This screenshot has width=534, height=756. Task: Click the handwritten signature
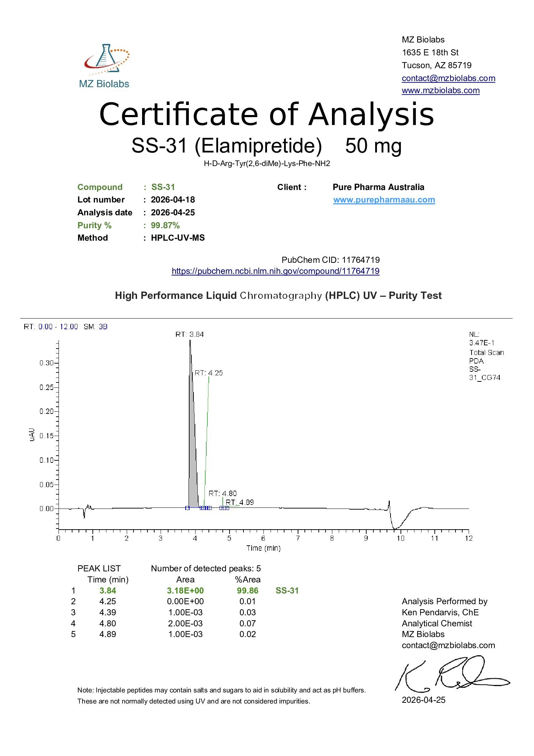click(x=453, y=674)
